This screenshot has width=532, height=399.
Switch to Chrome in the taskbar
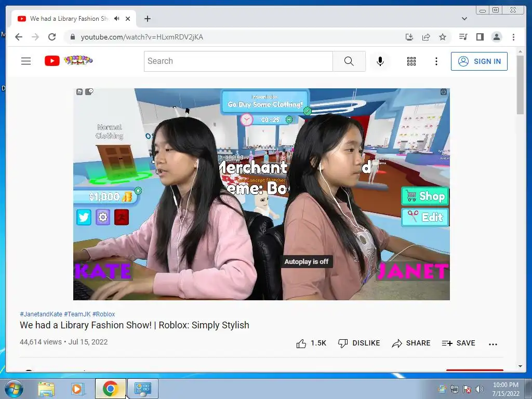110,389
